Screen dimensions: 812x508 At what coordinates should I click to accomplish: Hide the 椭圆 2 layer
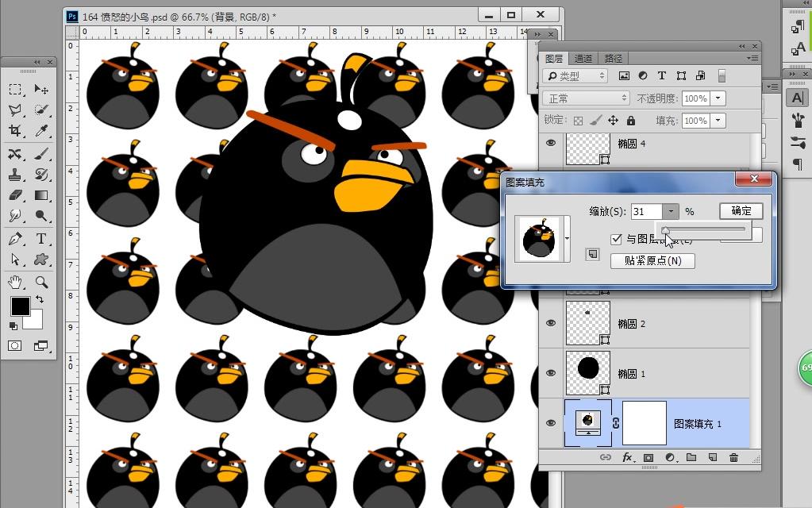551,323
